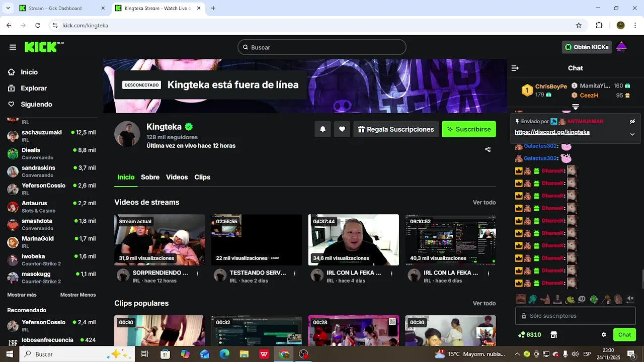
Task: Expand pinned message chevron
Action: pyautogui.click(x=632, y=134)
